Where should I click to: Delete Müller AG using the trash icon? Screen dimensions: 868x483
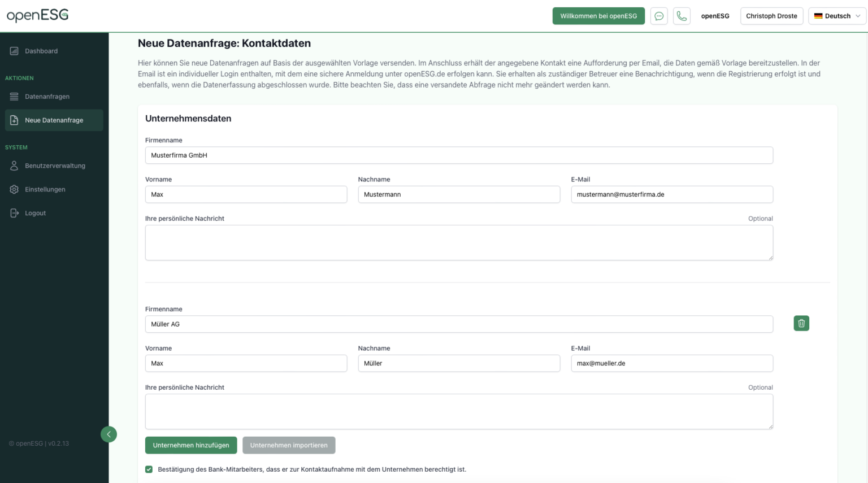pyautogui.click(x=801, y=323)
